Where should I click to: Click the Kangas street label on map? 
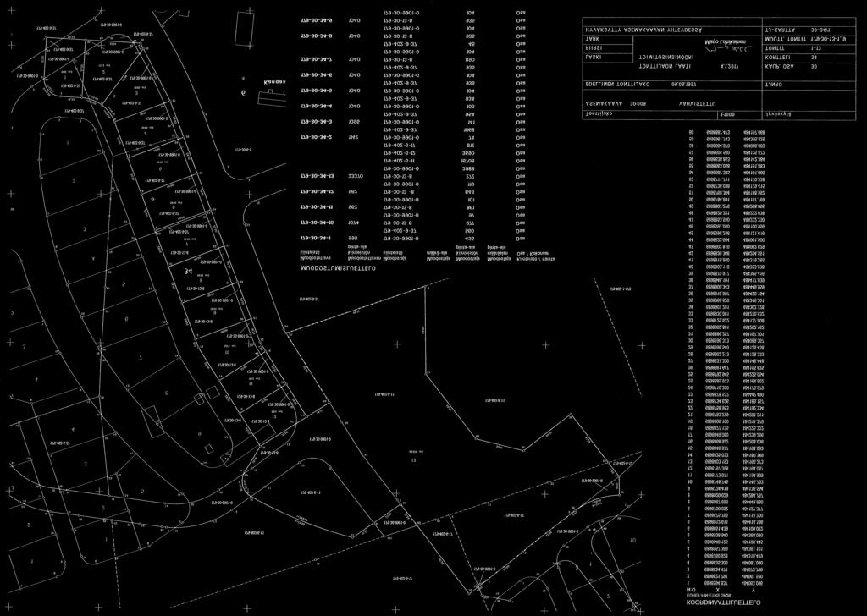coord(275,82)
